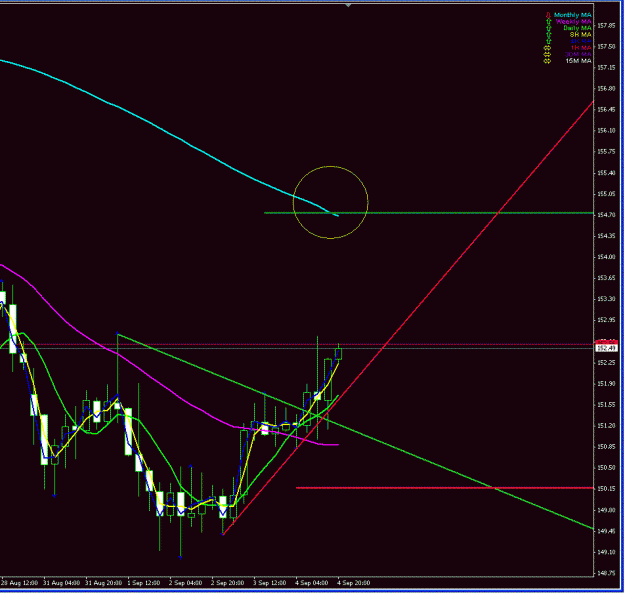The height and width of the screenshot is (593, 625).
Task: Select the '1H MA' legend label
Action: (x=581, y=48)
